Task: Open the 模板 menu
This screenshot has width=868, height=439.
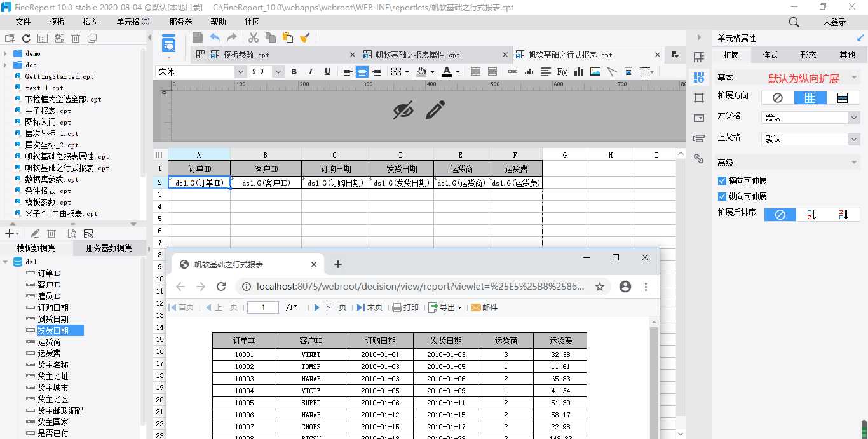Action: 57,22
